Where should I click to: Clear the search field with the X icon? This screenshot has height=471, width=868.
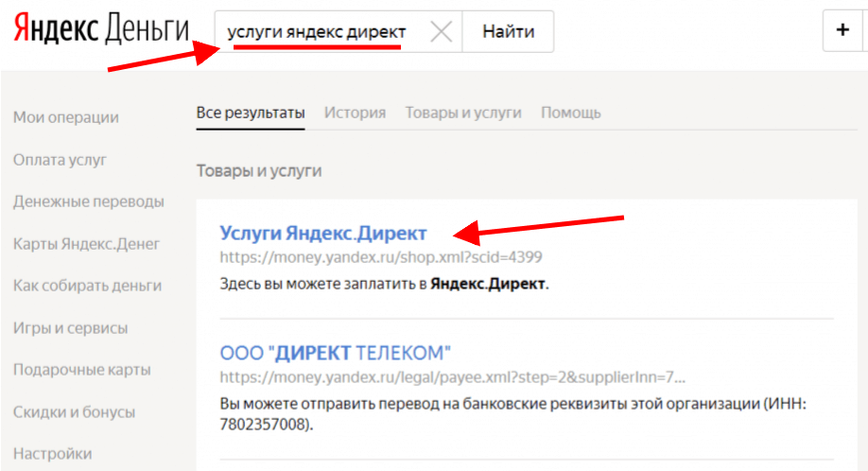point(442,31)
